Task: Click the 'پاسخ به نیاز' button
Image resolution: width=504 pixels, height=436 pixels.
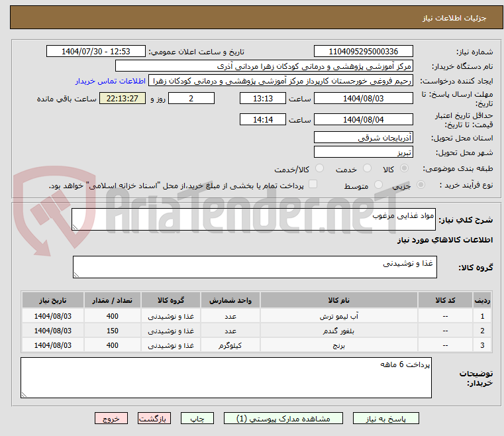Action: pyautogui.click(x=385, y=418)
